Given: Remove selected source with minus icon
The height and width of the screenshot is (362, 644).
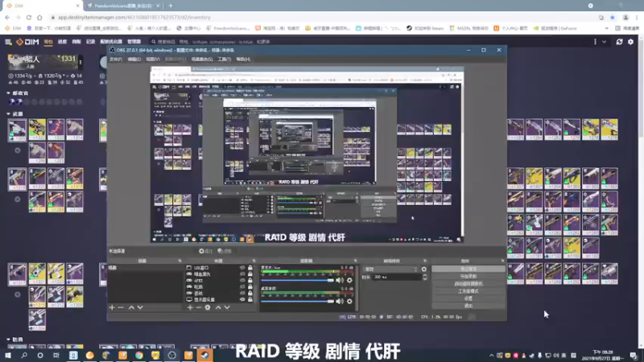Looking at the screenshot, I should click(199, 307).
